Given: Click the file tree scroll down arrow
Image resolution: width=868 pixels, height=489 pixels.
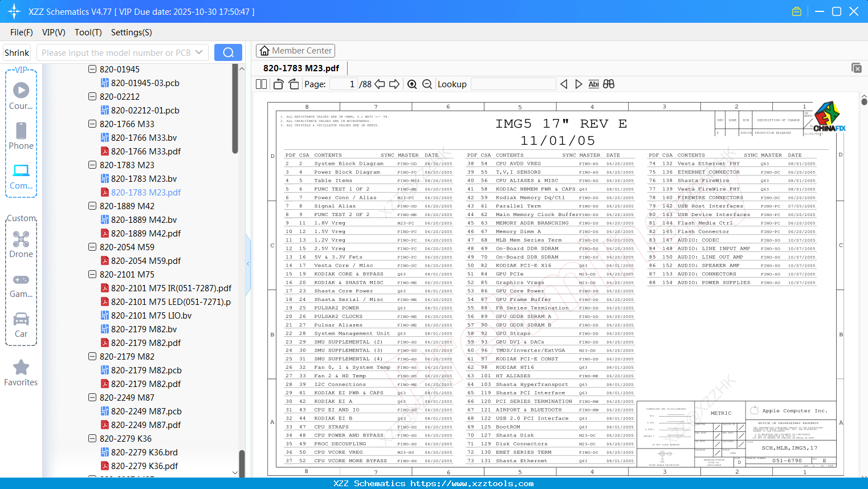Looking at the screenshot, I should (235, 472).
